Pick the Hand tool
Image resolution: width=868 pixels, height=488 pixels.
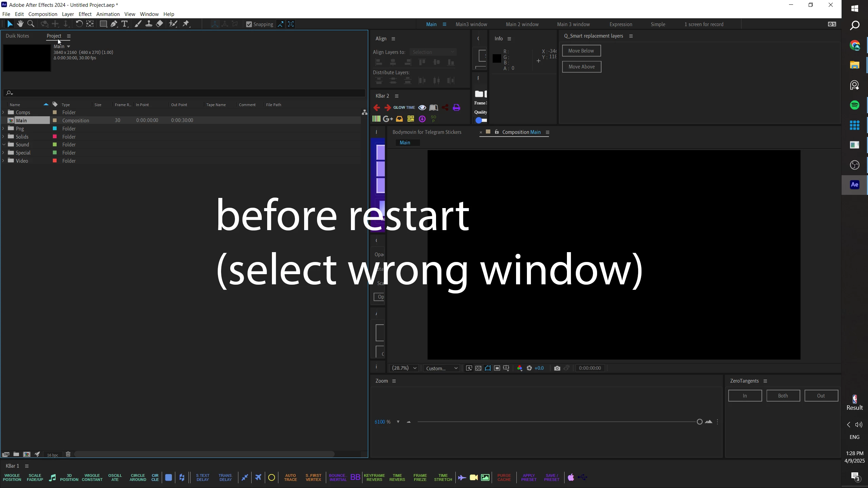(20, 24)
